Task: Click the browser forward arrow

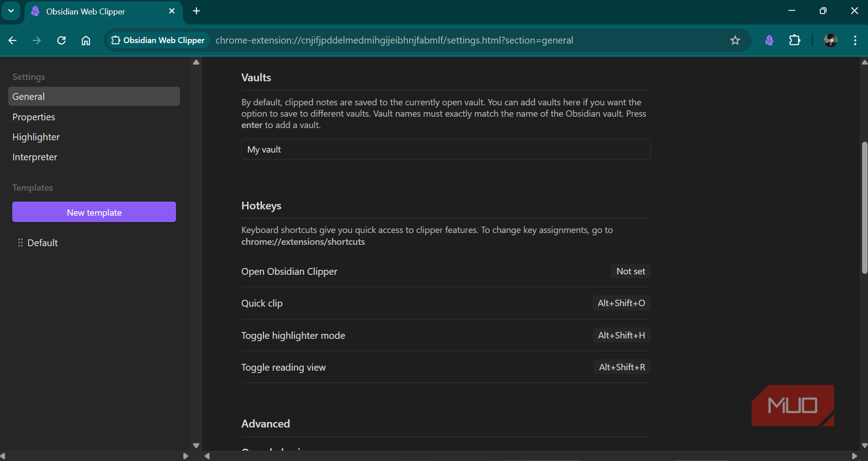Action: point(37,40)
